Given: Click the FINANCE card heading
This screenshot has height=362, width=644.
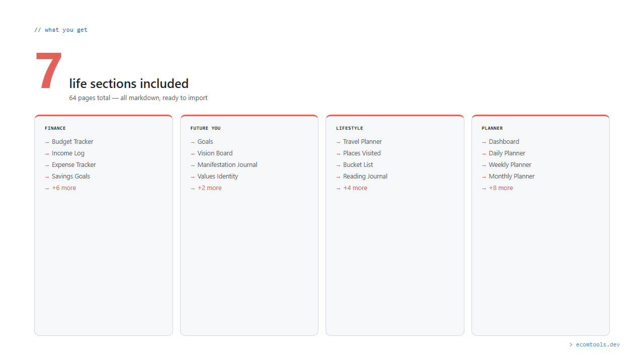Looking at the screenshot, I should pyautogui.click(x=55, y=128).
